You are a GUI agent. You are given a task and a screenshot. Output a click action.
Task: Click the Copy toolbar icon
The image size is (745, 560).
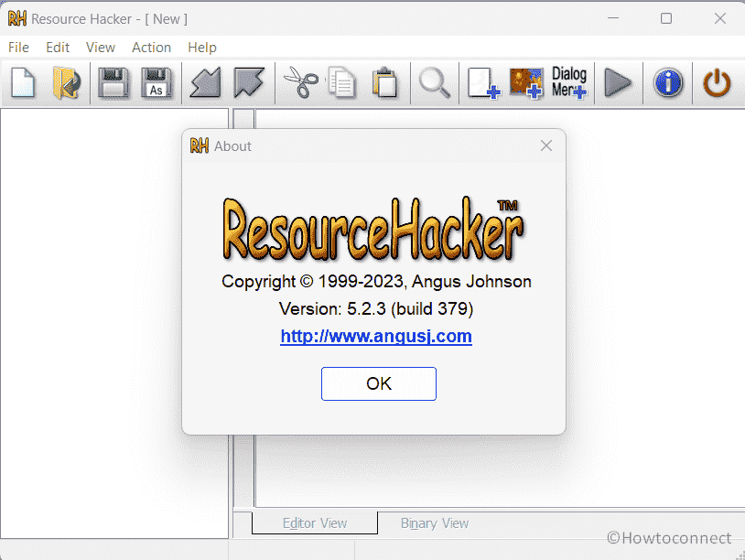(342, 83)
